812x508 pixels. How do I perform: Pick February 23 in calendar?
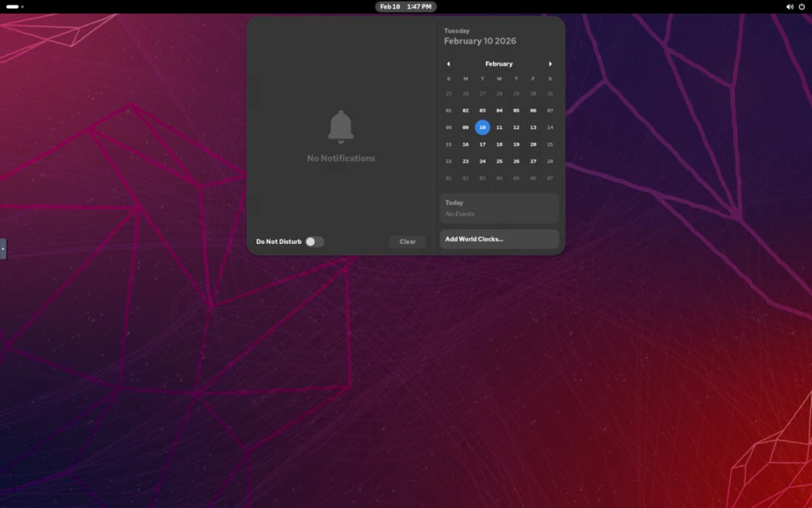coord(465,161)
